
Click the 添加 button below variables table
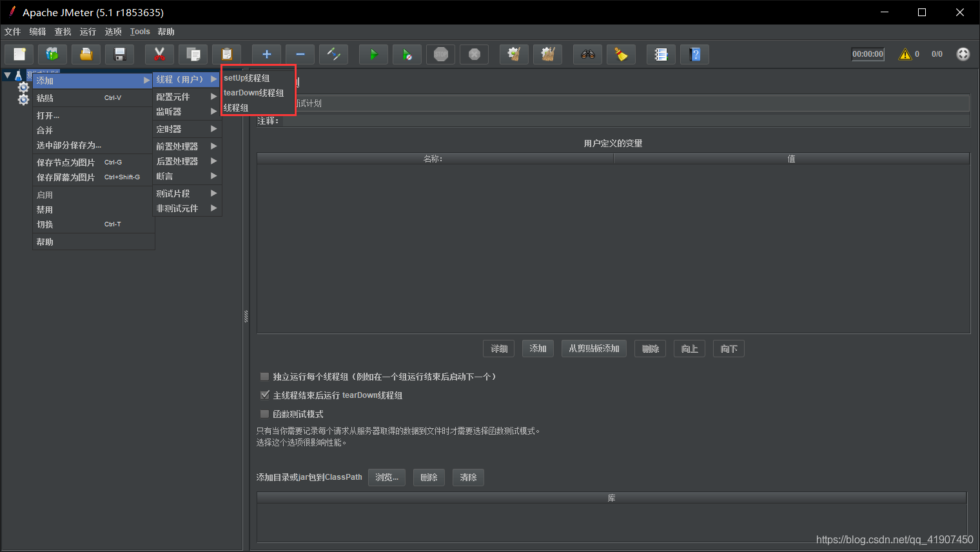pos(538,349)
